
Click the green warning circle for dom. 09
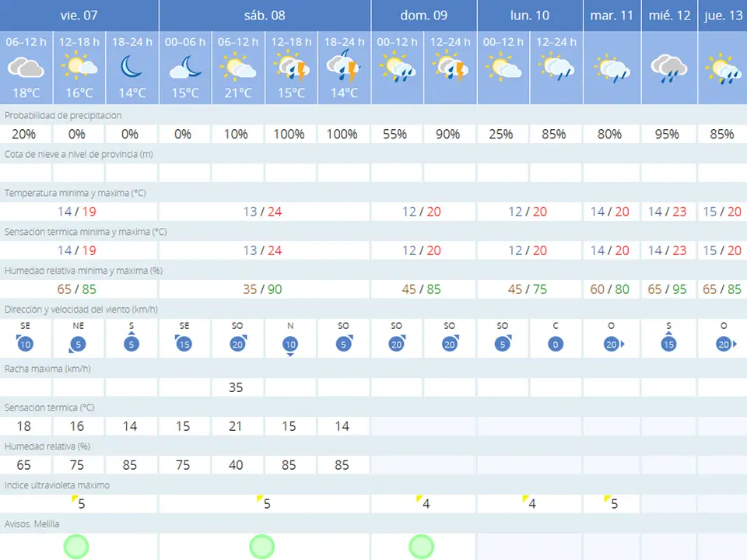(421, 546)
